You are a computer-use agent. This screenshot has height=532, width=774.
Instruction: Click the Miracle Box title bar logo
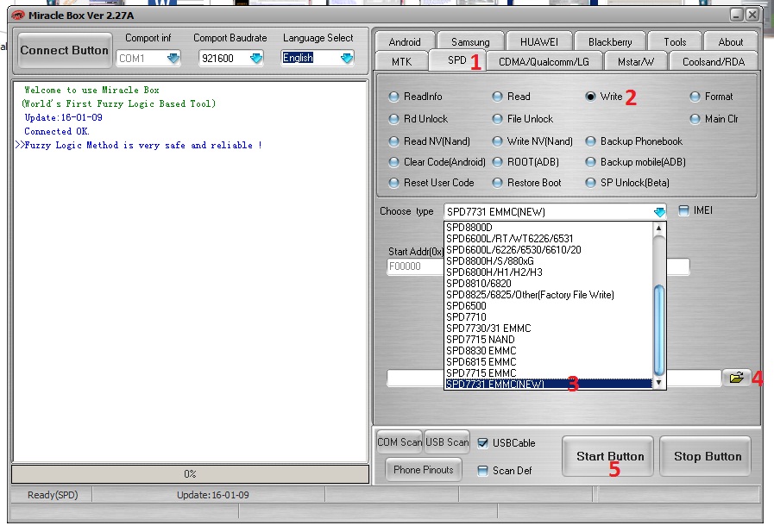18,16
